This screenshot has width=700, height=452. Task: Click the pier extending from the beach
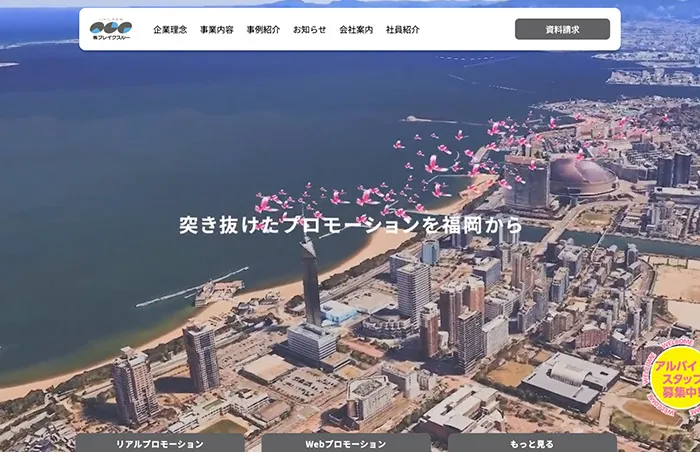[x=190, y=290]
